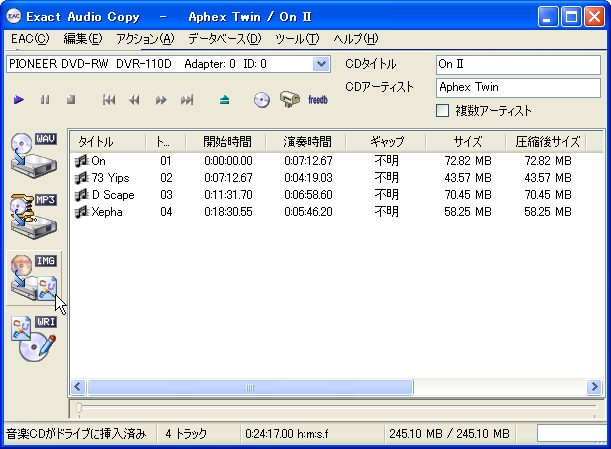Click the horizontal scrollbar thumb
This screenshot has height=449, width=611.
(250, 387)
